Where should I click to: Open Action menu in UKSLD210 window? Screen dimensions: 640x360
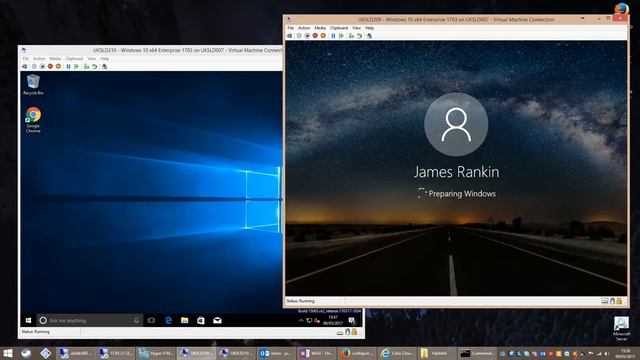click(39, 59)
